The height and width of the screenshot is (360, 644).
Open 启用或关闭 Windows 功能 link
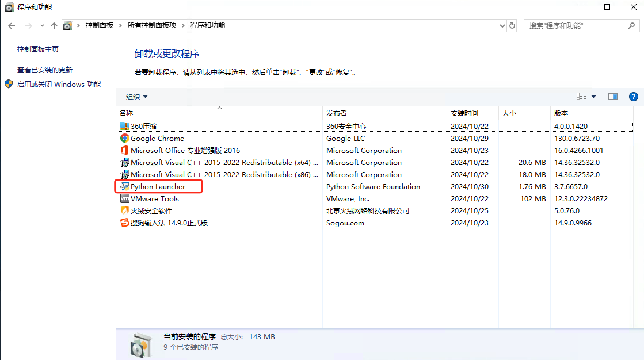pyautogui.click(x=59, y=84)
